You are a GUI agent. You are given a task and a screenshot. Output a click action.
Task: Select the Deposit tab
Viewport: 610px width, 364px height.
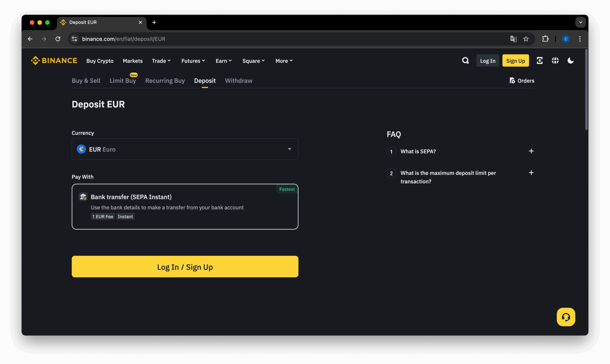205,80
